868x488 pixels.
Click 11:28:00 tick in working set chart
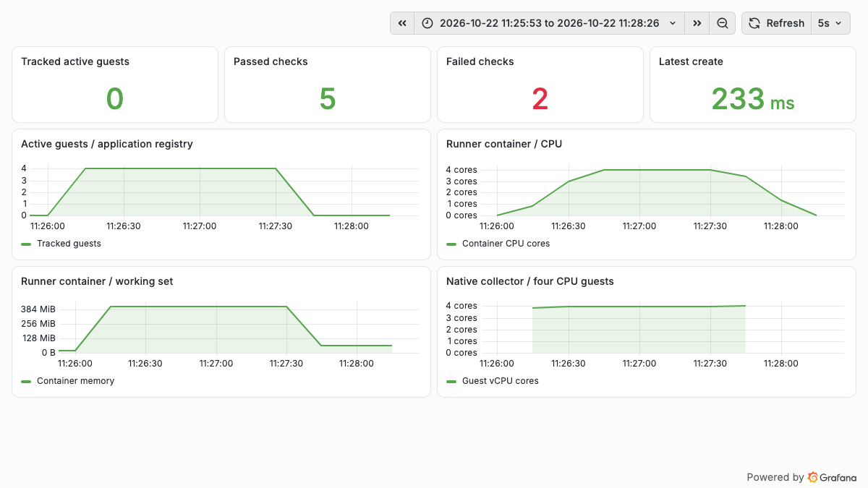tap(357, 363)
